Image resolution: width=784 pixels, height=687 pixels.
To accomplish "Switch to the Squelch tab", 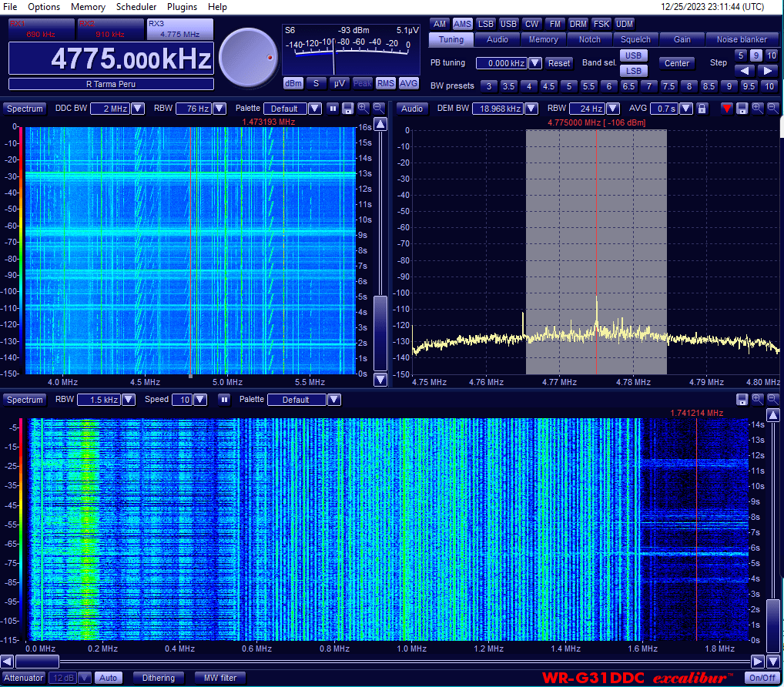I will click(635, 39).
